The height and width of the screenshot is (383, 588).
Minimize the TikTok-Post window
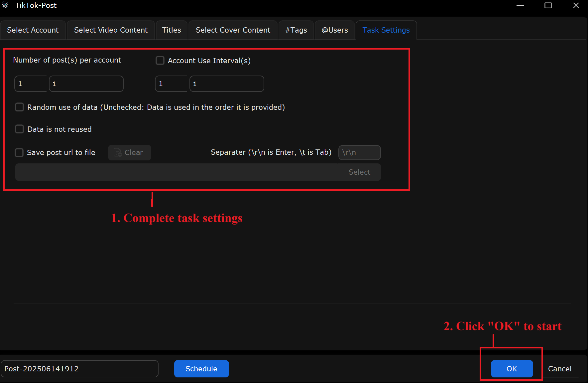point(520,5)
